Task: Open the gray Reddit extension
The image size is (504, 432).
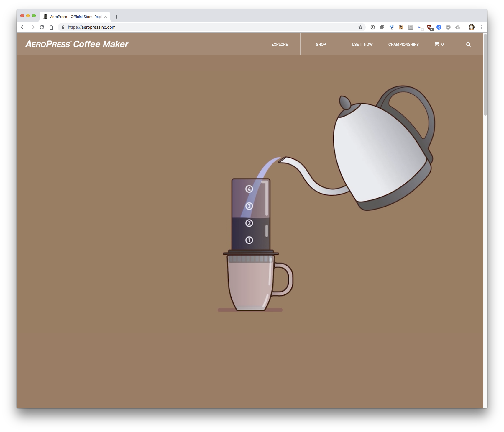Action: point(448,27)
